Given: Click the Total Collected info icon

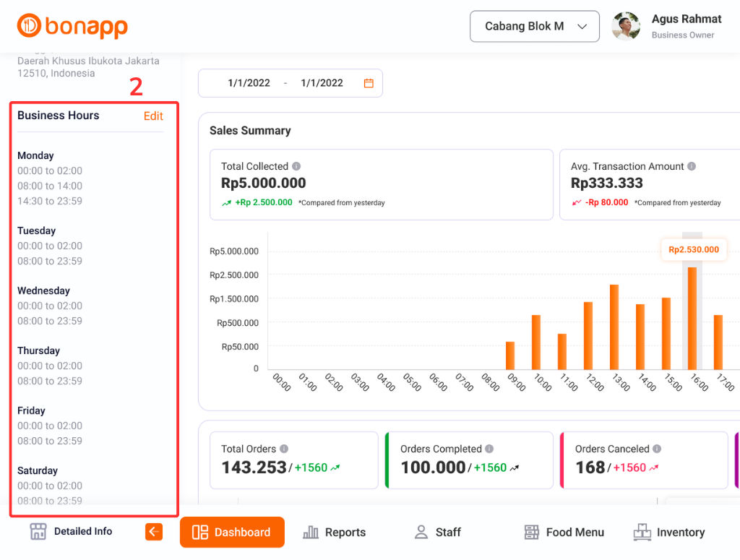Looking at the screenshot, I should (x=296, y=166).
